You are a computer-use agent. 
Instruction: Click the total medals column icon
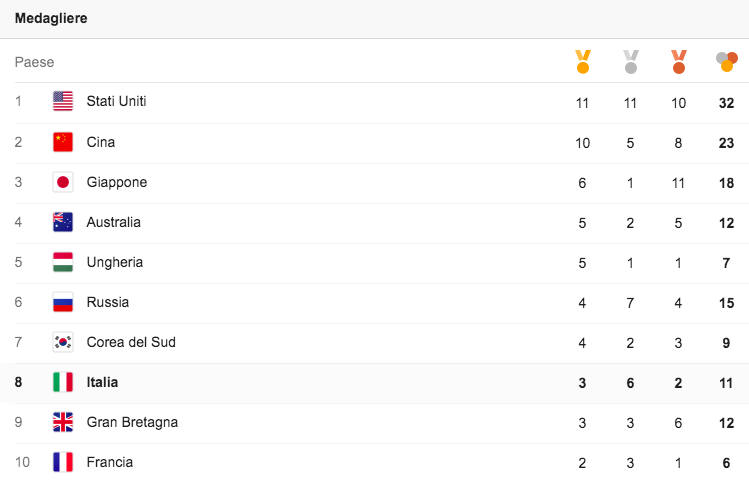[726, 62]
